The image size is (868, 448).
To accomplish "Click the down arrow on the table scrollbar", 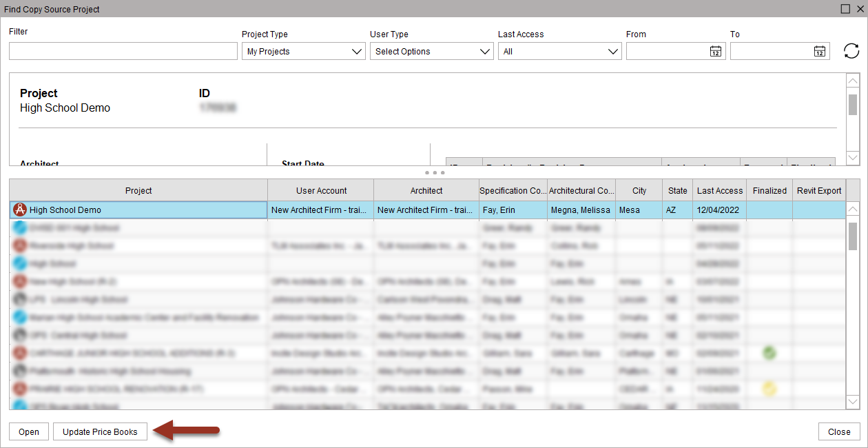I will (853, 402).
